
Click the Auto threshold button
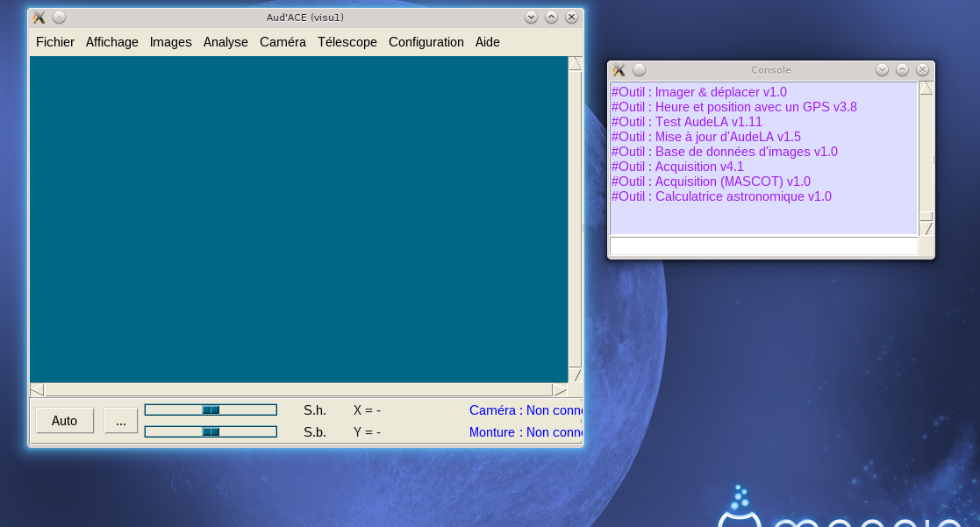(x=64, y=421)
